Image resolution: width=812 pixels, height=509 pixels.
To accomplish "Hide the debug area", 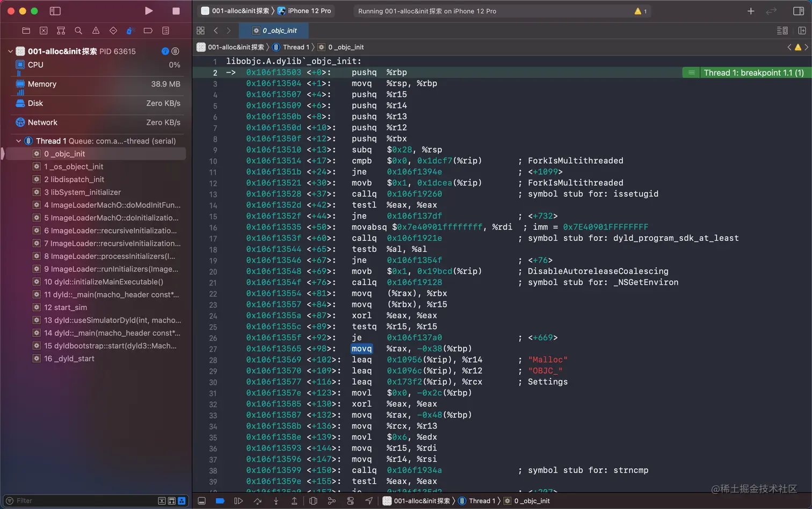I will click(201, 501).
